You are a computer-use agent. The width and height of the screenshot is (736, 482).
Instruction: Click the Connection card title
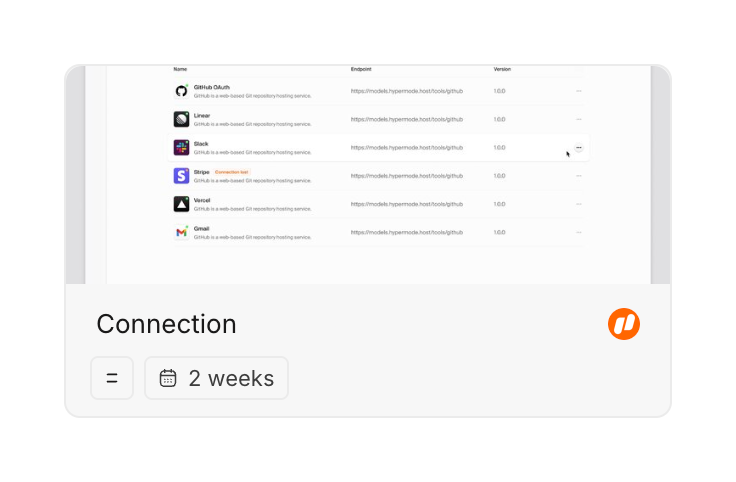point(166,324)
